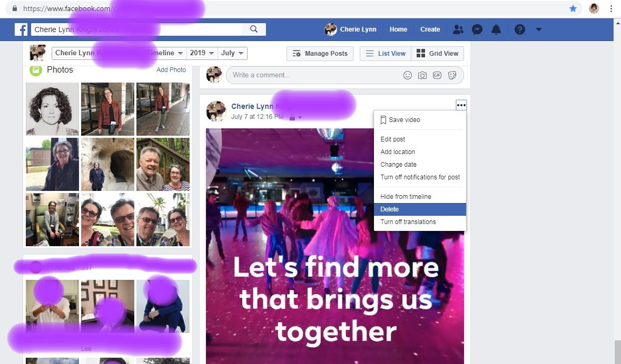Click the post privacy lock icon
This screenshot has height=364, width=621.
click(x=292, y=117)
